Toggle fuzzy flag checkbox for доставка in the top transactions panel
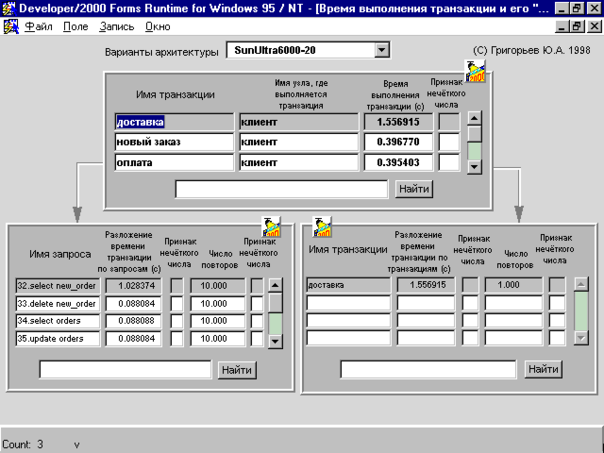This screenshot has height=453, width=604. [449, 122]
